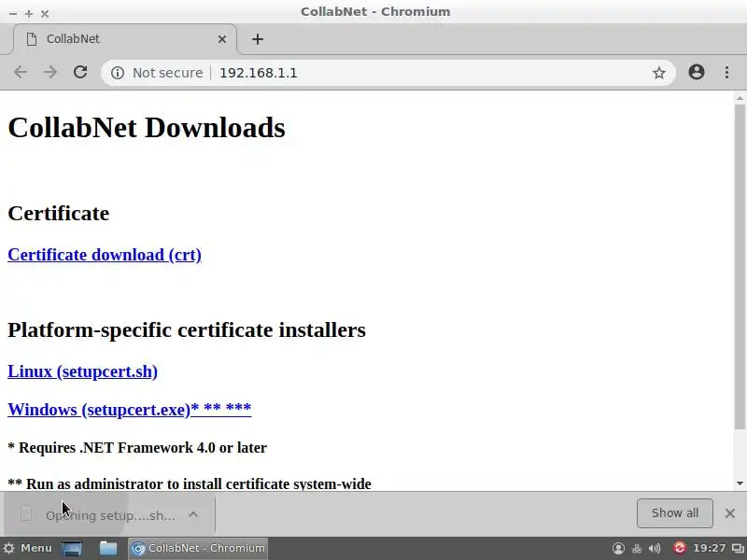
Task: Click the user account tray icon
Action: (618, 549)
